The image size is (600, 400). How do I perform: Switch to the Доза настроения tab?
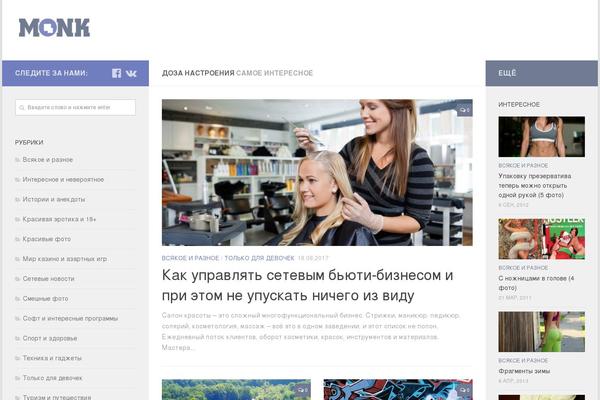pyautogui.click(x=198, y=73)
